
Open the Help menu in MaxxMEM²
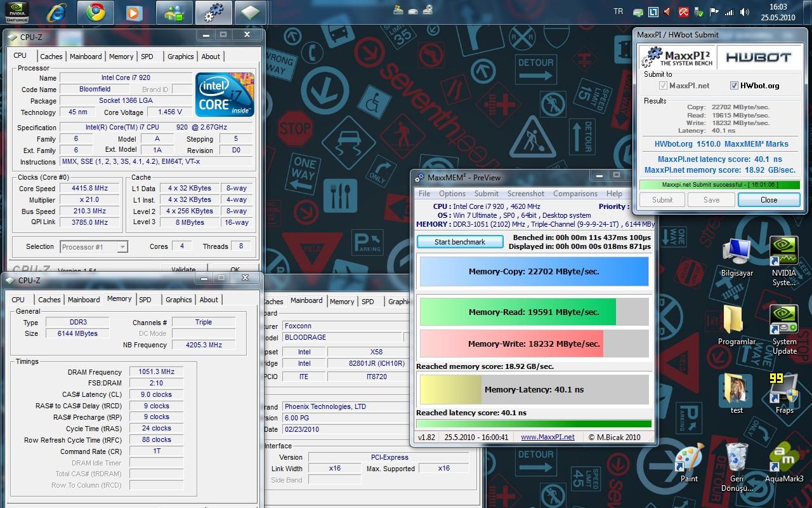pyautogui.click(x=614, y=194)
